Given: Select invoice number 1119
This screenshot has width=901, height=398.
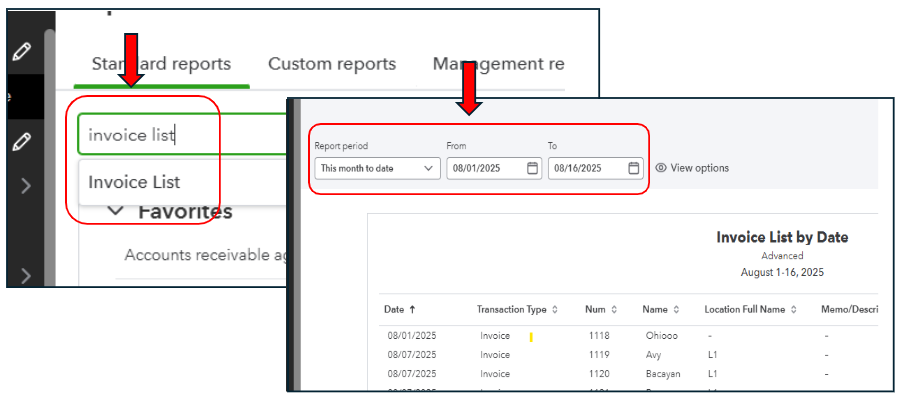Looking at the screenshot, I should pos(599,355).
